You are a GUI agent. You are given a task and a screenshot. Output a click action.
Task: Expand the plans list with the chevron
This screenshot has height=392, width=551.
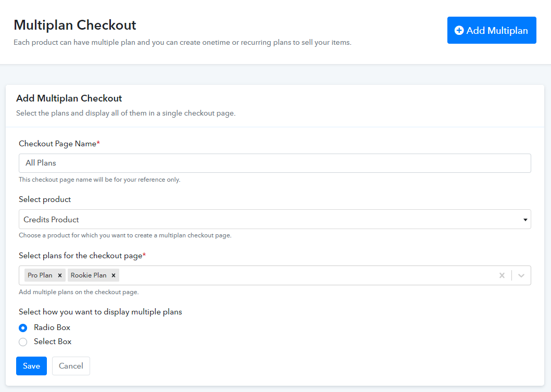click(521, 275)
